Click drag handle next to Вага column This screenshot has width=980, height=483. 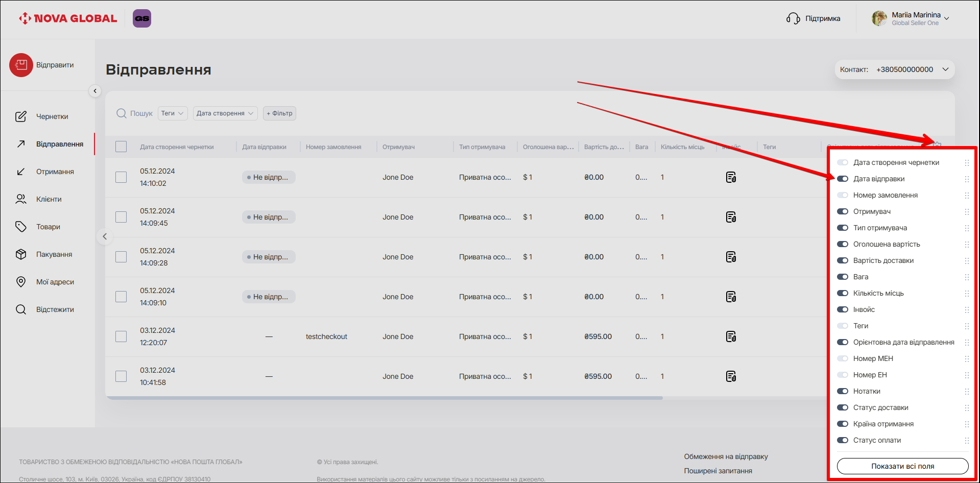pyautogui.click(x=966, y=277)
